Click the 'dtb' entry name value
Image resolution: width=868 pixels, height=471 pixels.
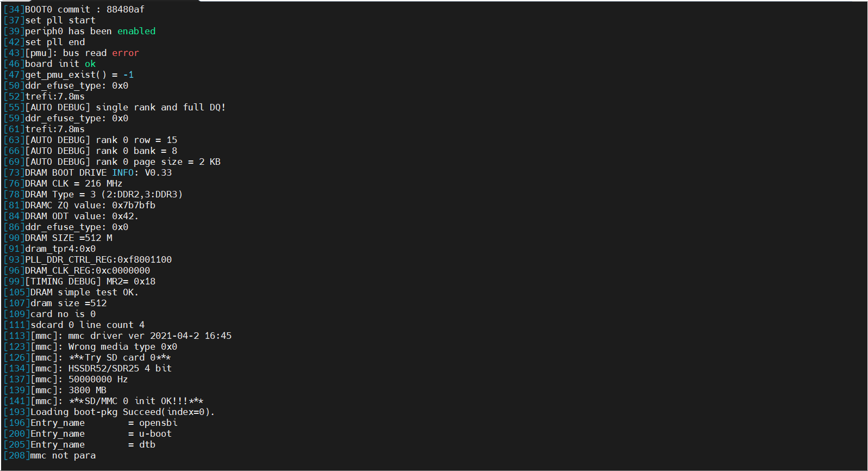147,444
